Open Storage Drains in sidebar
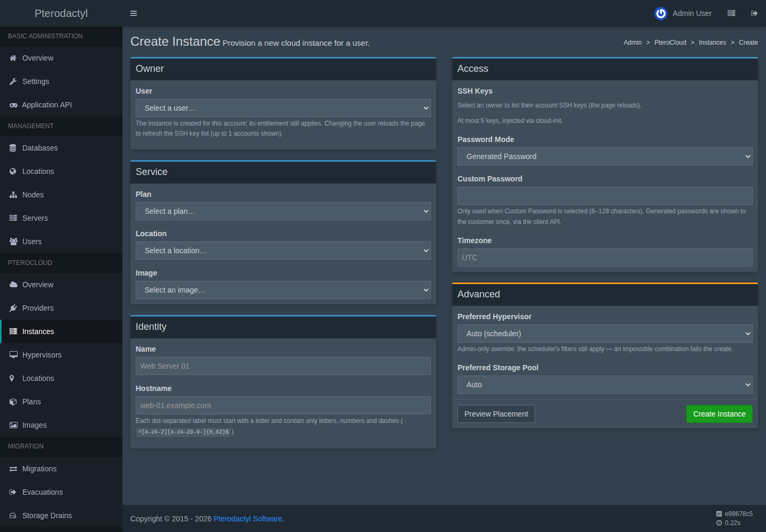The image size is (766, 532). tap(61, 516)
